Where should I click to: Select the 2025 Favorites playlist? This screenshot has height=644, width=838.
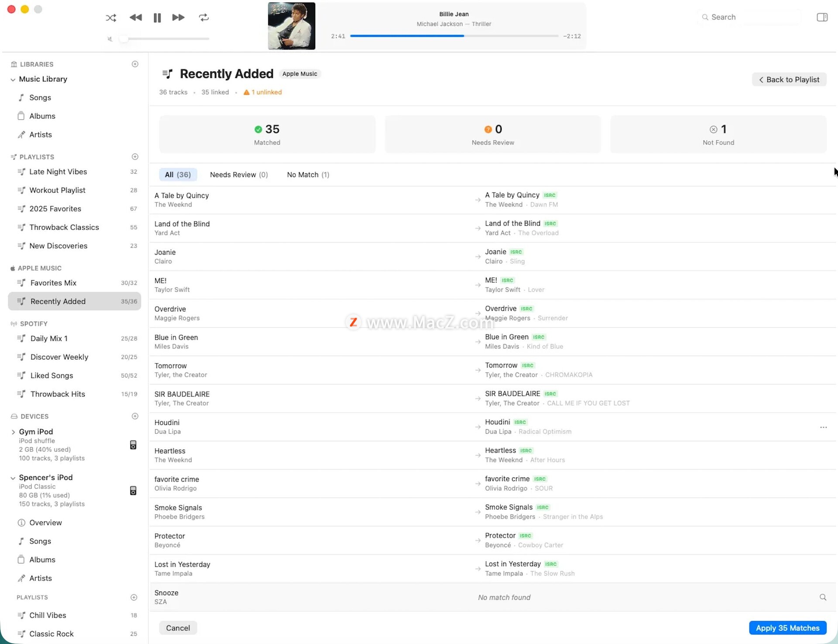pyautogui.click(x=74, y=209)
